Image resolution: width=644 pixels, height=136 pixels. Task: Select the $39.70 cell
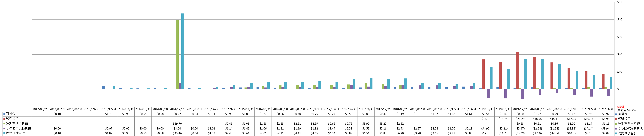(x=177, y=124)
